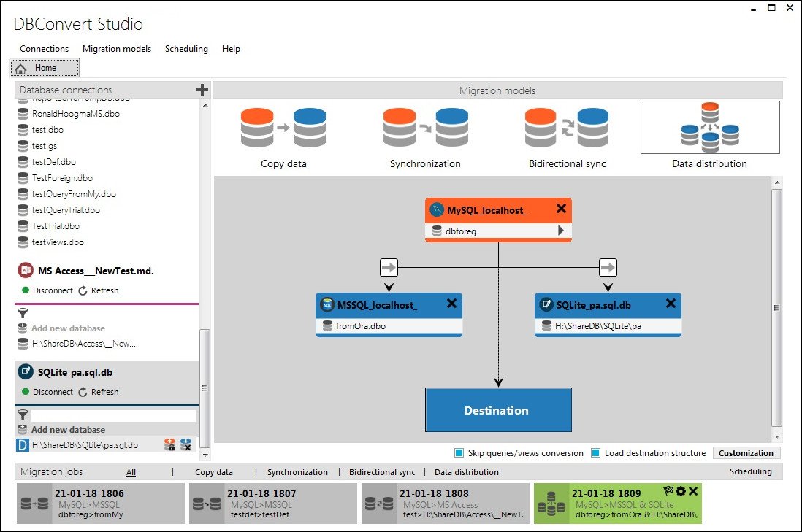Click the filter funnel icon under MS Access

click(x=23, y=313)
